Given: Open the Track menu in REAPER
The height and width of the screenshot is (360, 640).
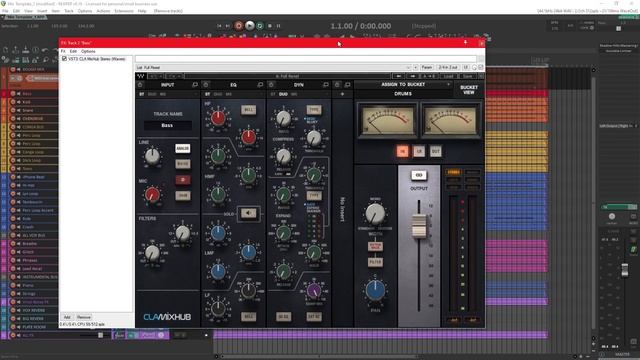Looking at the screenshot, I should tap(69, 11).
